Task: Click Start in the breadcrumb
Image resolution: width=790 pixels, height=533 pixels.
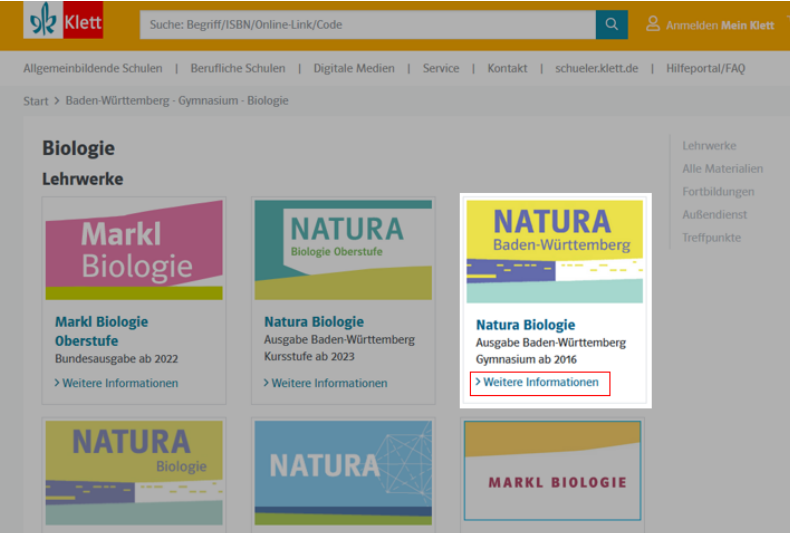Action: point(36,101)
